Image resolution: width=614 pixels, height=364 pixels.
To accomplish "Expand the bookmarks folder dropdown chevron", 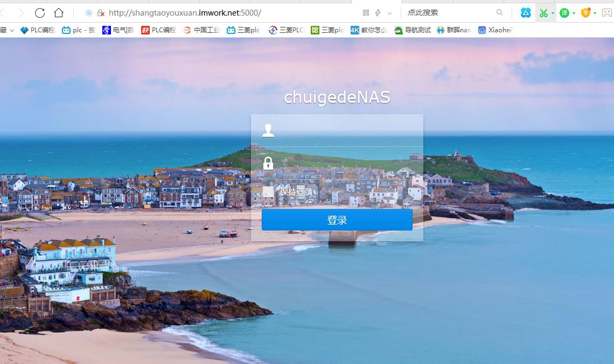I will pyautogui.click(x=12, y=30).
